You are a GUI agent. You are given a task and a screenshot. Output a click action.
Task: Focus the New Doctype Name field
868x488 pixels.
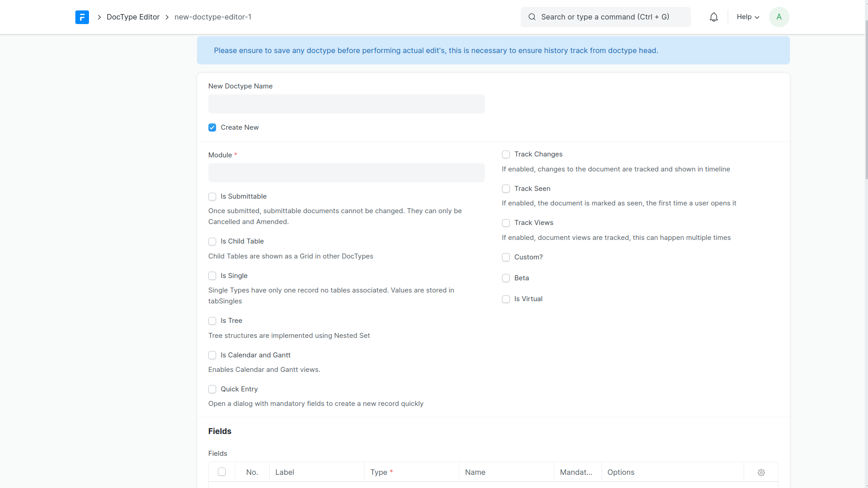pyautogui.click(x=346, y=104)
